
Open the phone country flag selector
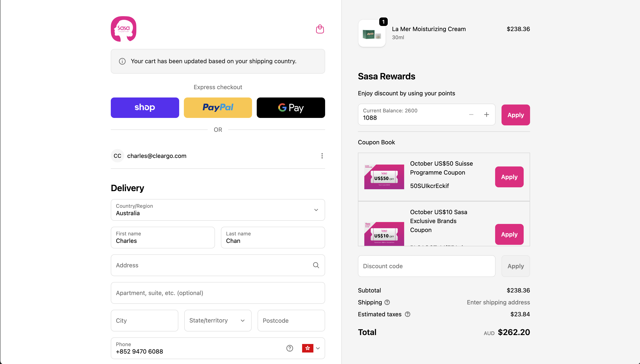pos(311,348)
